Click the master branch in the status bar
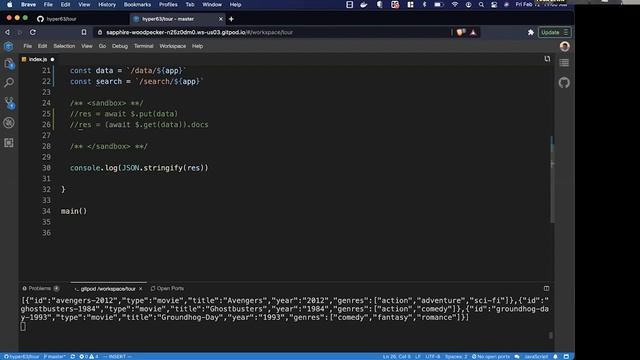The width and height of the screenshot is (640, 360). coord(54,356)
